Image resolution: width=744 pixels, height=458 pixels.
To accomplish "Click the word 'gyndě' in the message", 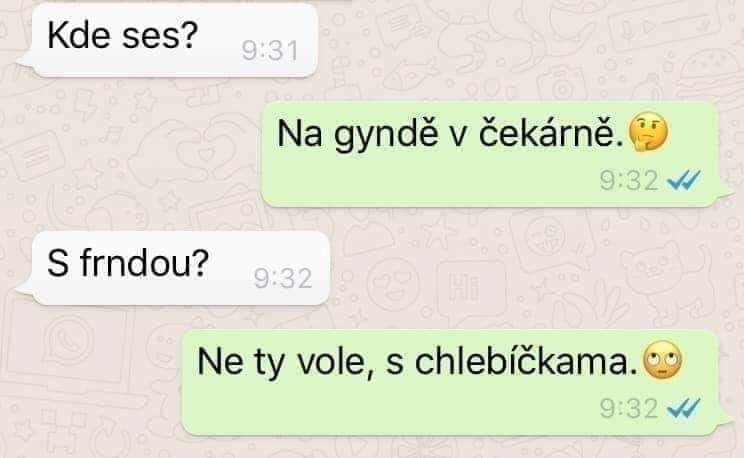I will tap(386, 135).
